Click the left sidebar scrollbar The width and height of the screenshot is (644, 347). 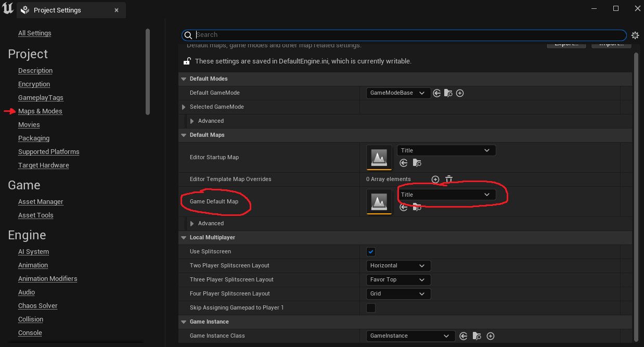(x=148, y=72)
